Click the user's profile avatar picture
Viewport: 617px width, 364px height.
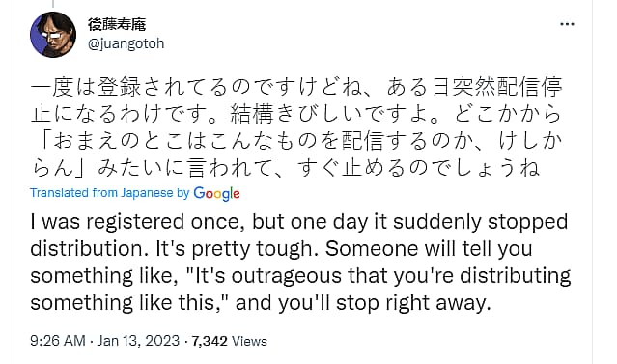tap(53, 35)
